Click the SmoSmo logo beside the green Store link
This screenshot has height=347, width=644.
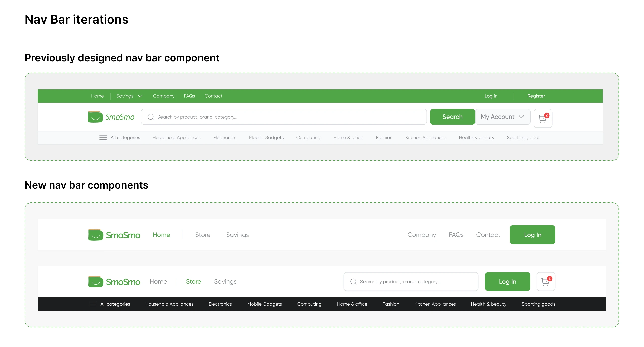click(114, 282)
